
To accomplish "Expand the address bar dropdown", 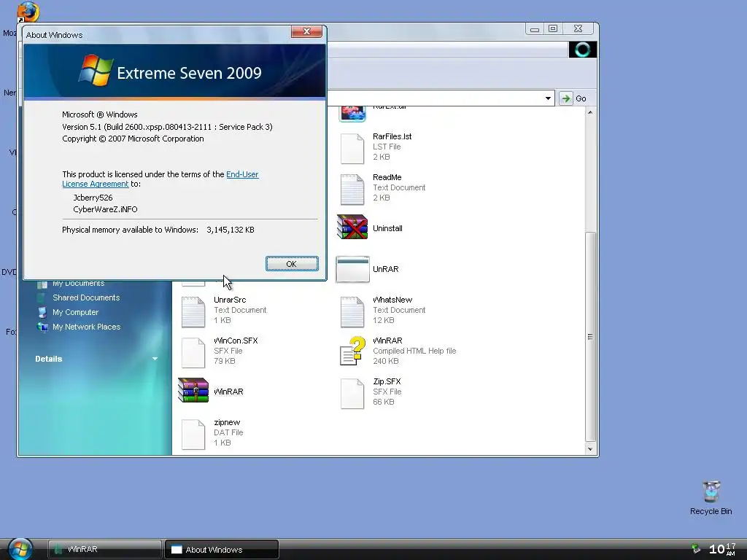I will point(548,98).
